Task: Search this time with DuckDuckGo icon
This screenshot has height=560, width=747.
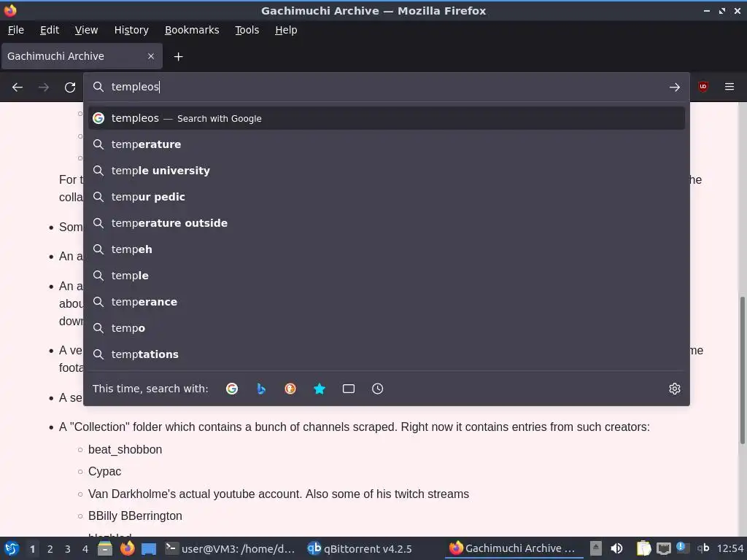Action: (290, 389)
